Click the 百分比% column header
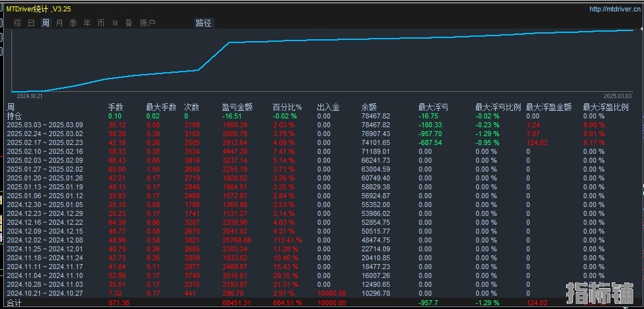644x309 pixels. coord(287,107)
